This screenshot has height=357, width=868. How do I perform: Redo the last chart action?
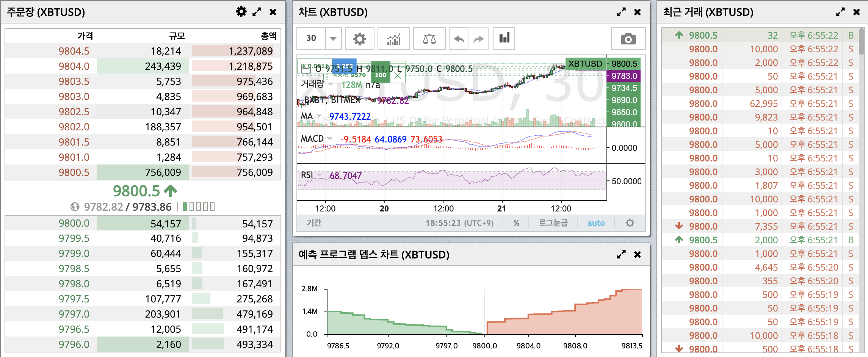[x=479, y=39]
